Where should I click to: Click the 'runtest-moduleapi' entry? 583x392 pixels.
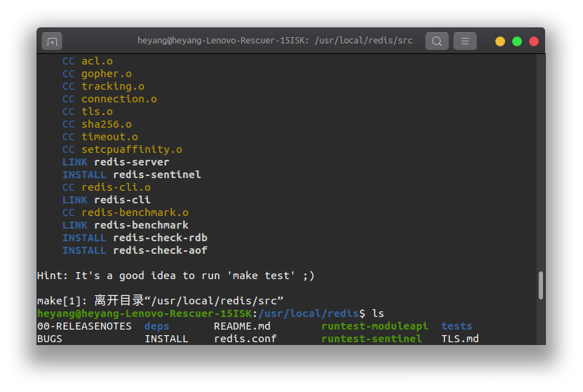(x=375, y=326)
